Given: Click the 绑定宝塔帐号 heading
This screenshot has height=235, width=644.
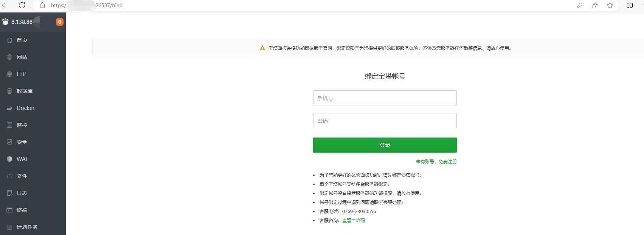Looking at the screenshot, I should [385, 76].
